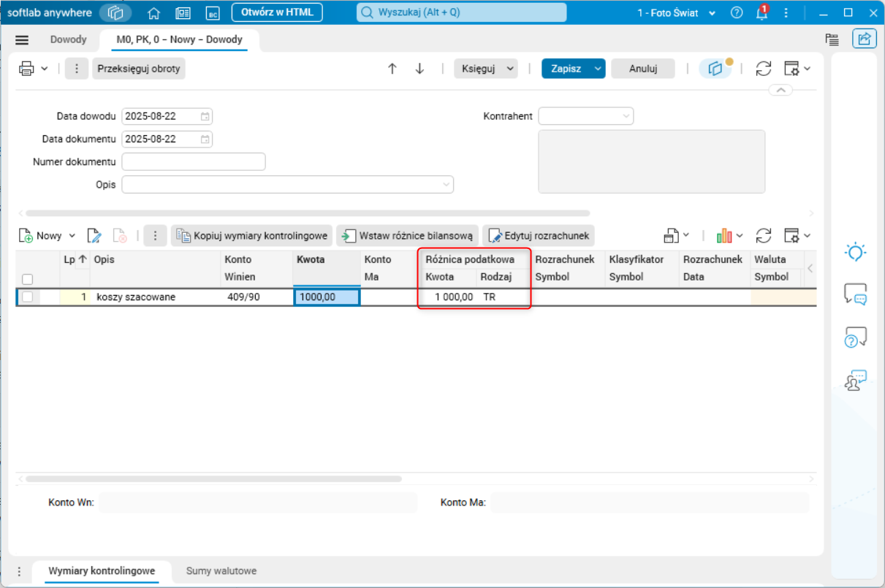Expand the grid side panel chevron
The image size is (885, 588).
tap(810, 269)
